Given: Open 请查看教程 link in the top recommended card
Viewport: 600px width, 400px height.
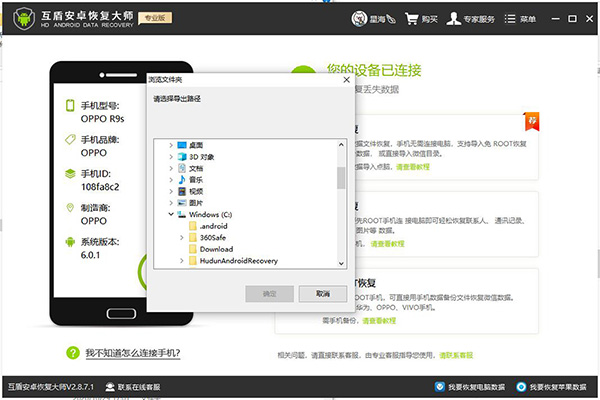Looking at the screenshot, I should click(413, 167).
